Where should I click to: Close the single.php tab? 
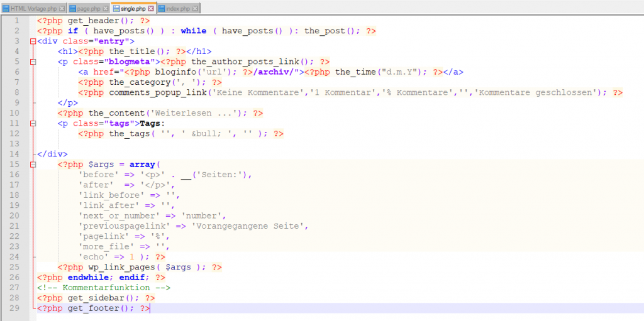(x=151, y=9)
